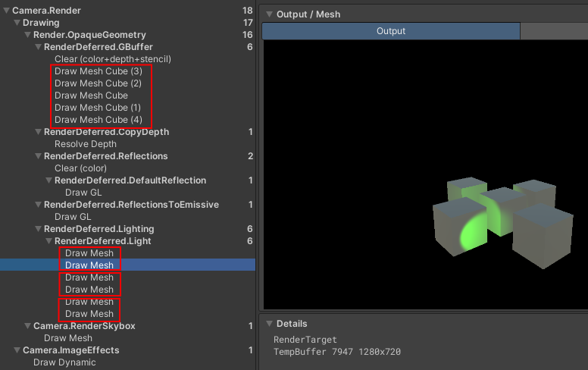588x370 pixels.
Task: Select Draw Mesh under Camera.RenderSkybox
Action: [x=68, y=338]
